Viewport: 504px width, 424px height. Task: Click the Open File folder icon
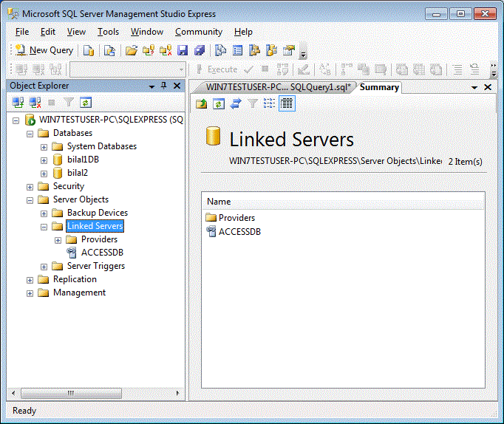click(131, 50)
